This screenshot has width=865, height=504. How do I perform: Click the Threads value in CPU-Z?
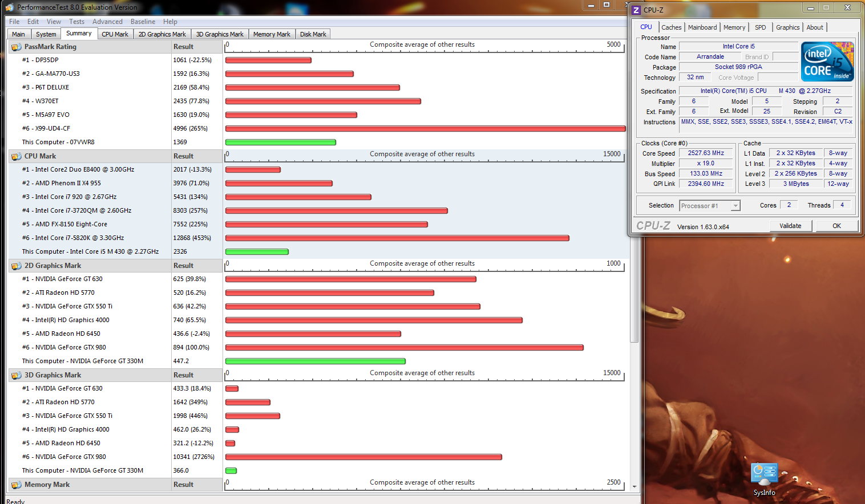click(842, 205)
